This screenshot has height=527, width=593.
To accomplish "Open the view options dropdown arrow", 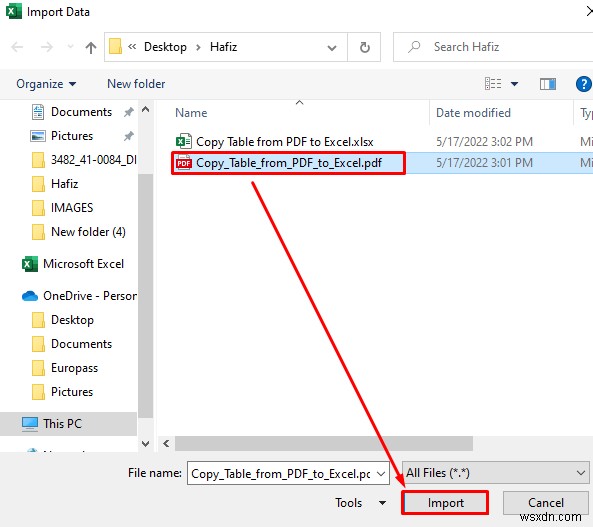I will click(514, 84).
